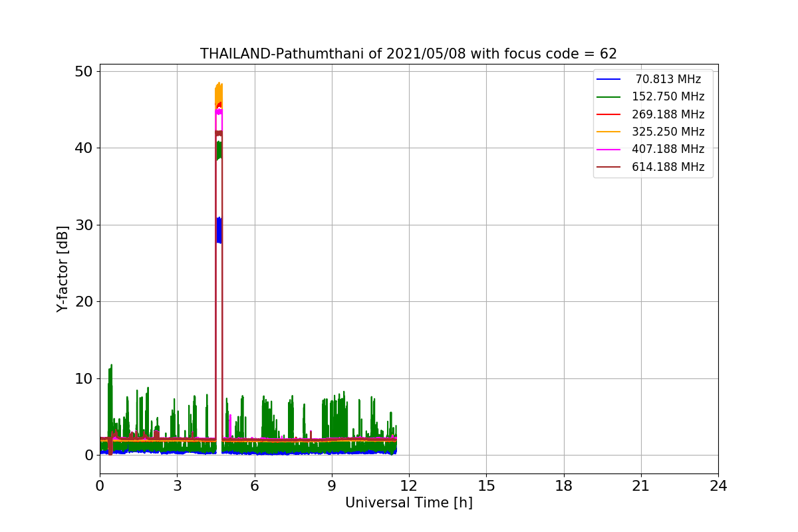Select the 407.188 MHz legend label
Screen dimensions: 798x532
(668, 150)
